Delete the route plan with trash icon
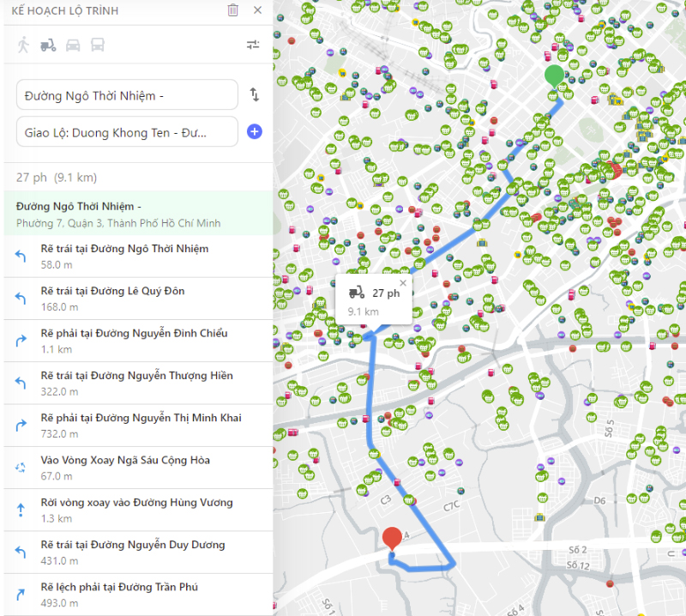Screen dimensions: 686x616 point(233,10)
